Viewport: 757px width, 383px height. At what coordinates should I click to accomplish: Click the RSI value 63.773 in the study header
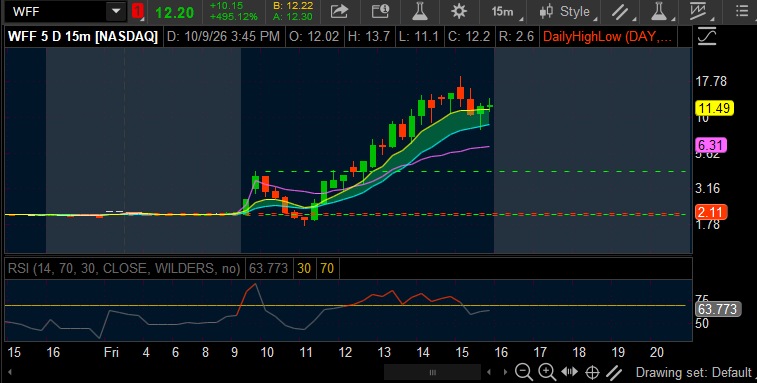pyautogui.click(x=268, y=269)
